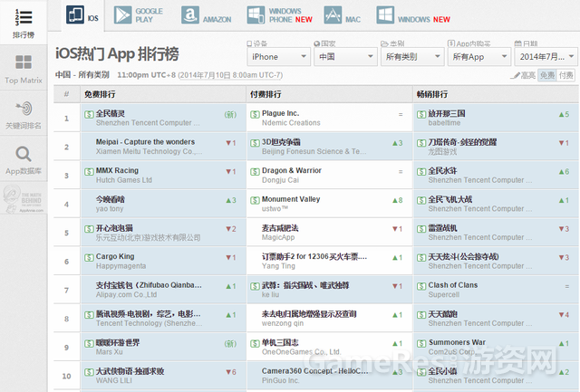Click in-app purchase icon beside 全民飞机大战
The image size is (580, 392).
421,200
